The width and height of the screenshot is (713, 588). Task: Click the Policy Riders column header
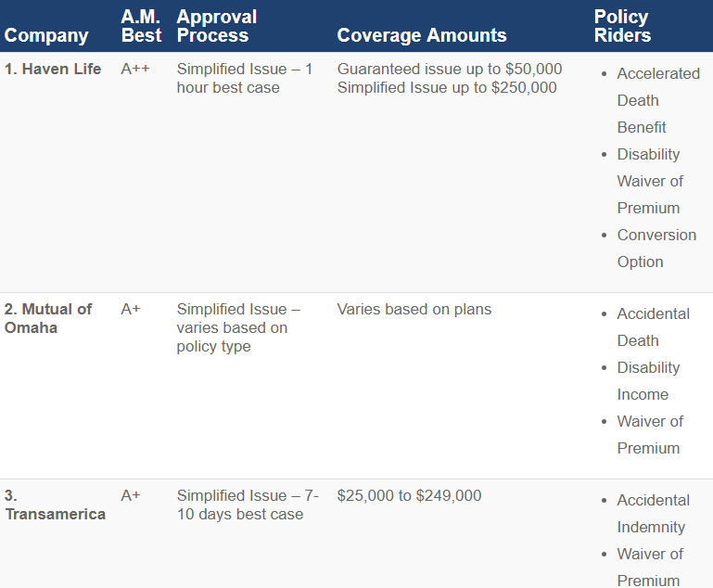[622, 26]
